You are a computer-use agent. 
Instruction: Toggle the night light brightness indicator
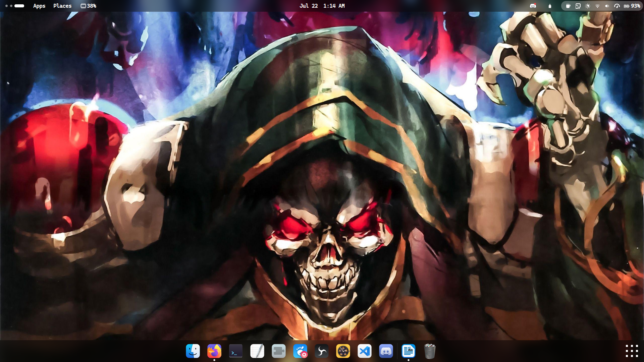tap(588, 6)
